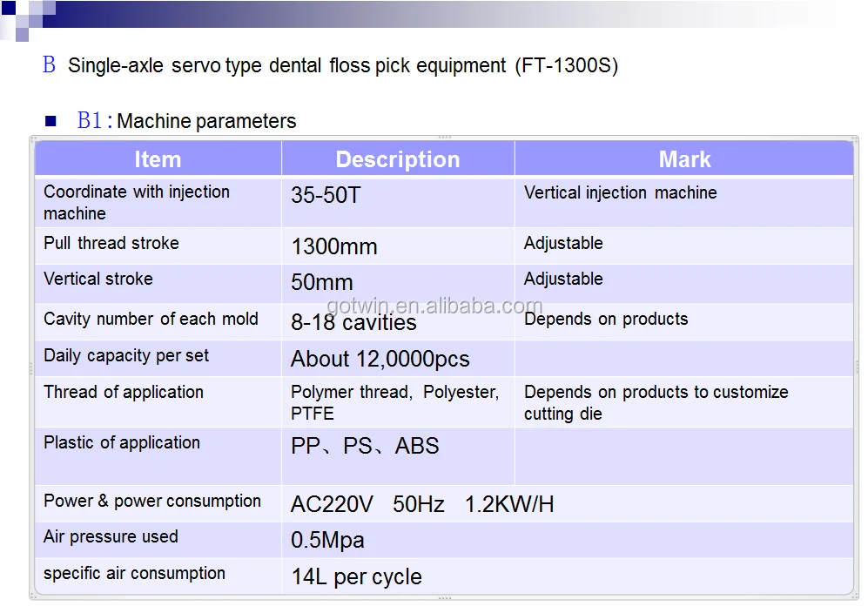
Task: Select the 'AC220V 50Hz 1.2KW/H' power cell
Action: (x=422, y=504)
